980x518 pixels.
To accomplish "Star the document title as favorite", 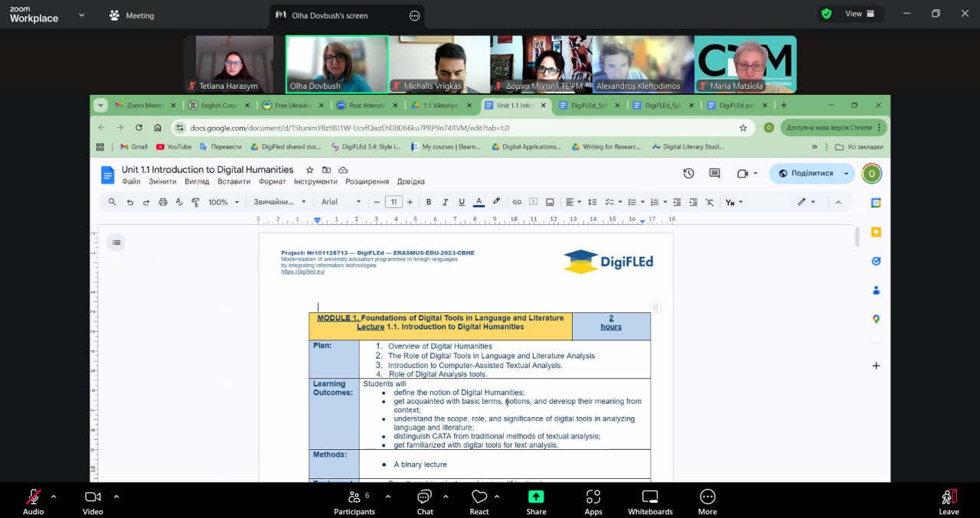I will click(310, 170).
